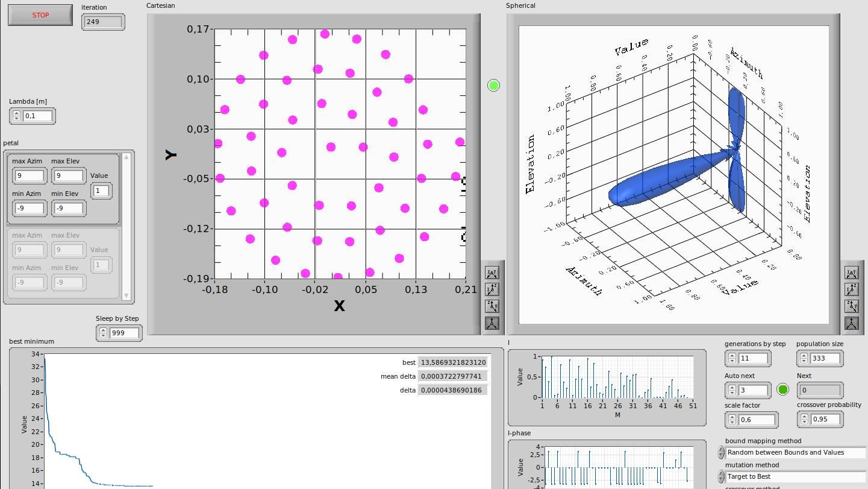Viewport: 868px width, 489px height.
Task: Select default 3D view icon on Spherical plot
Action: click(x=852, y=323)
